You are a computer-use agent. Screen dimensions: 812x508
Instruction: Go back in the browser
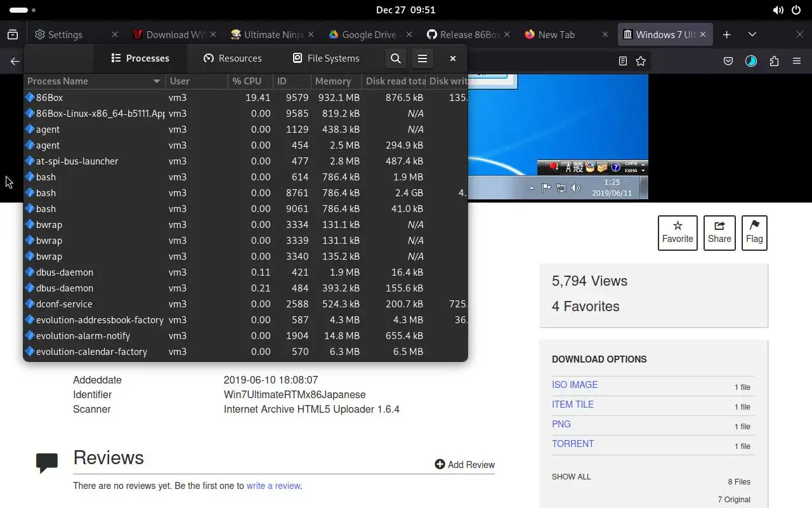pos(15,62)
